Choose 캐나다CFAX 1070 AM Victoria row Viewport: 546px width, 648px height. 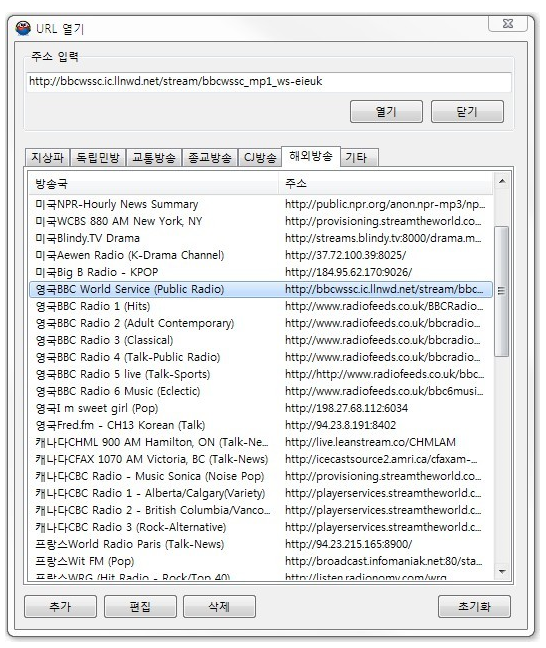[261, 459]
